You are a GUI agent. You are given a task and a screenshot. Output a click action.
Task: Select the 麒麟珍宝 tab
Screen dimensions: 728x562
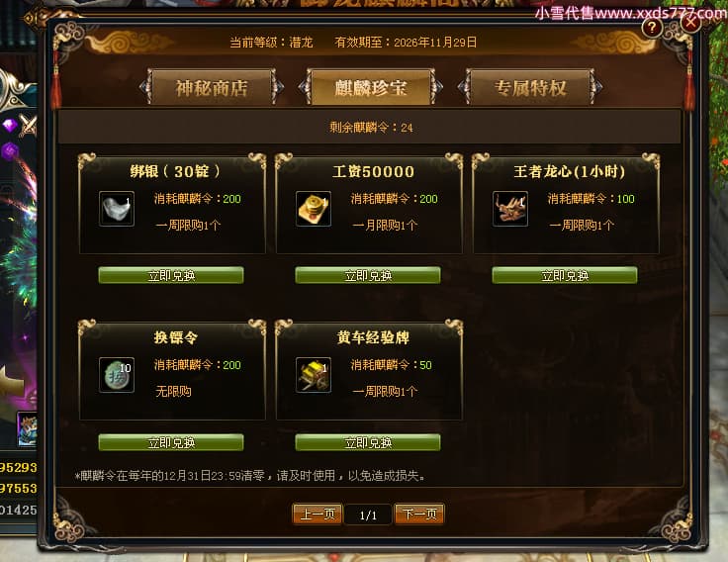point(371,87)
